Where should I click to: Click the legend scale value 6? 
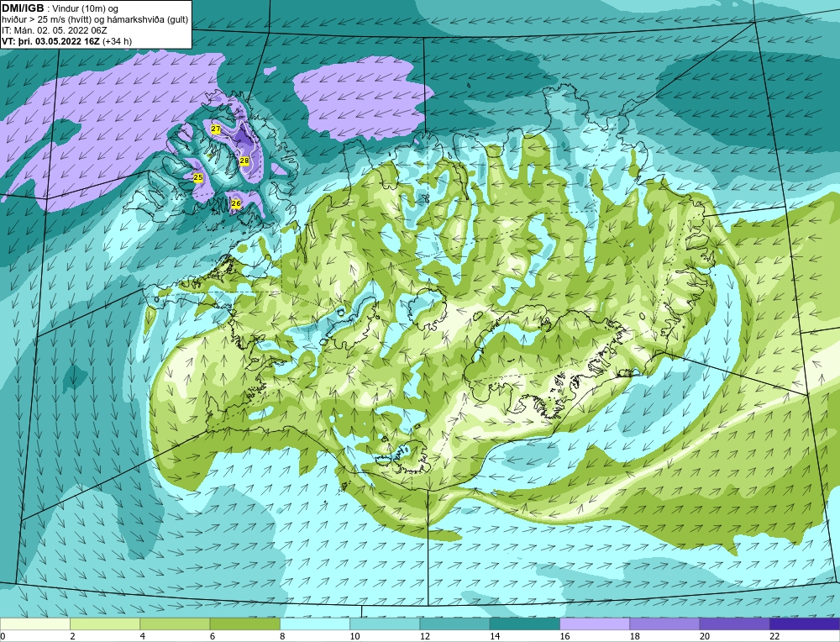pyautogui.click(x=213, y=636)
